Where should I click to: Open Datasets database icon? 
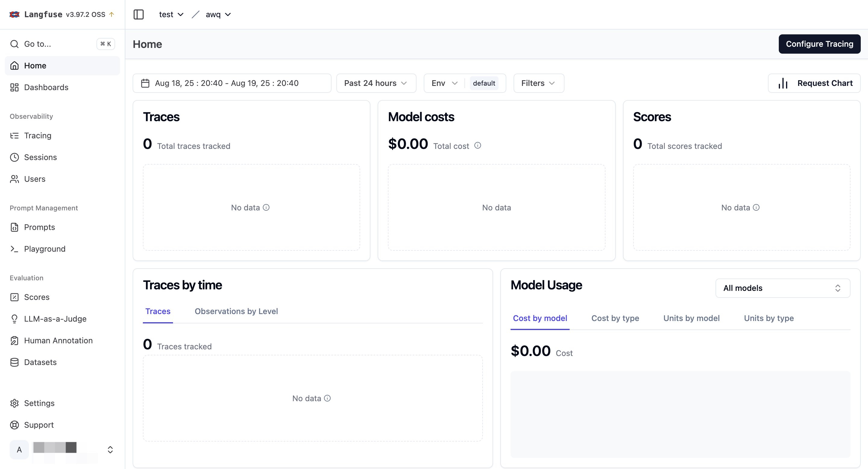[14, 362]
